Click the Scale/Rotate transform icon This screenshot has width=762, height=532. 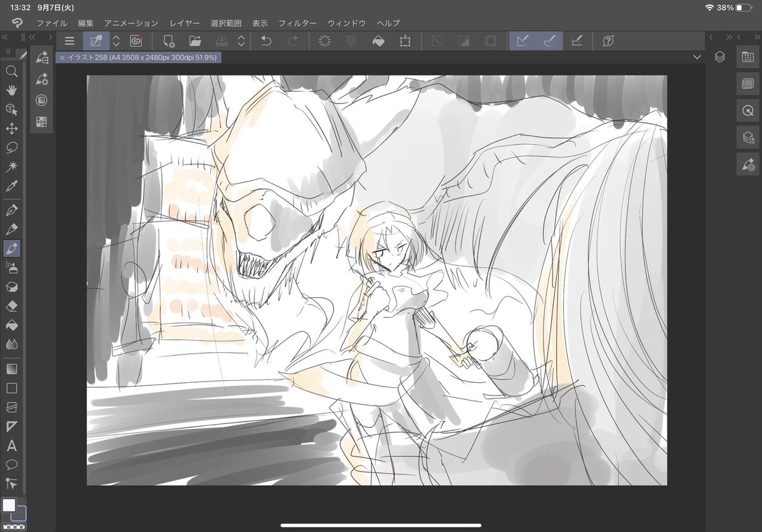pyautogui.click(x=404, y=41)
